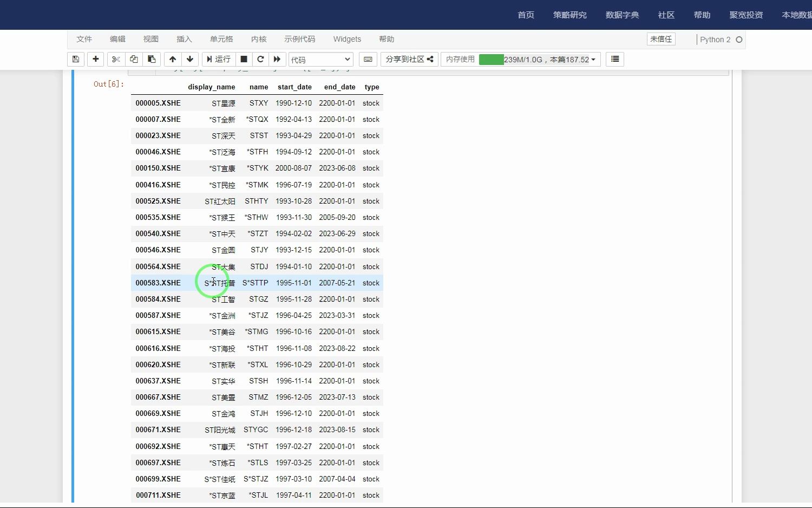Image resolution: width=812 pixels, height=508 pixels.
Task: Select row 000005.XSHE in the table
Action: pos(257,103)
